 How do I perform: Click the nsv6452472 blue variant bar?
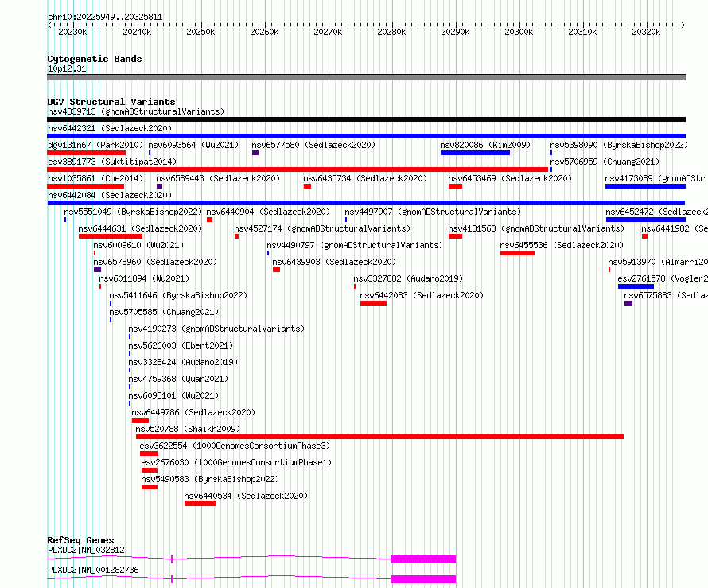(x=646, y=220)
